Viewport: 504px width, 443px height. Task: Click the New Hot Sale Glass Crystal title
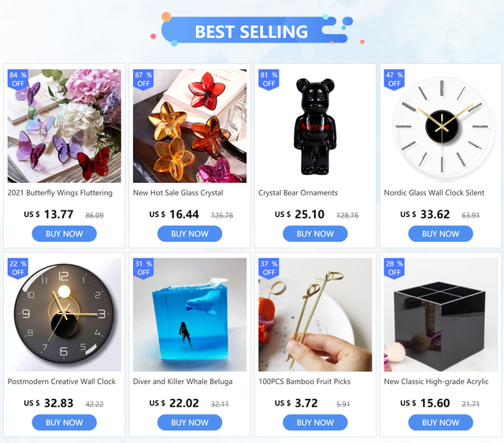[178, 193]
